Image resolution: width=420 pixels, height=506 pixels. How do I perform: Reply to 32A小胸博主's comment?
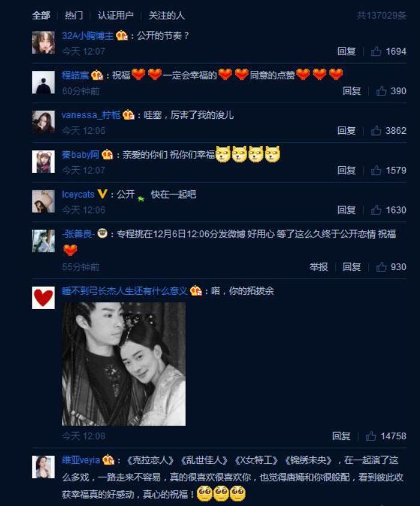[346, 51]
